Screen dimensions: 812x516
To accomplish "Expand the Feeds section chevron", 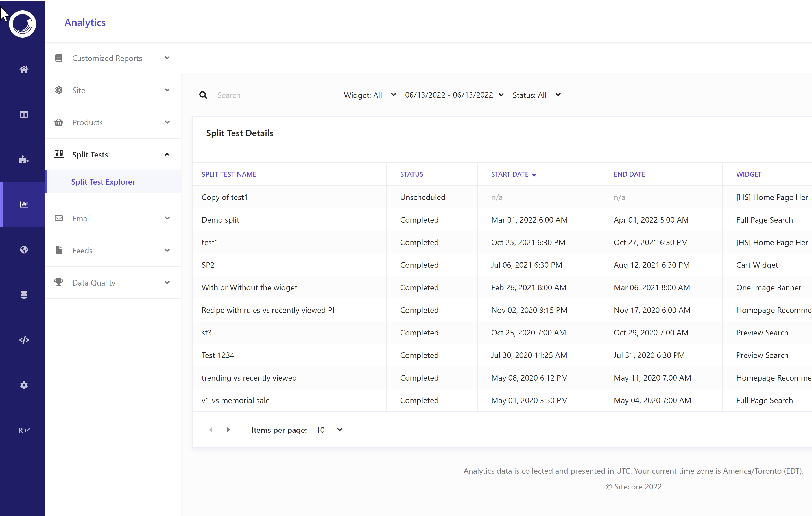I will [167, 250].
